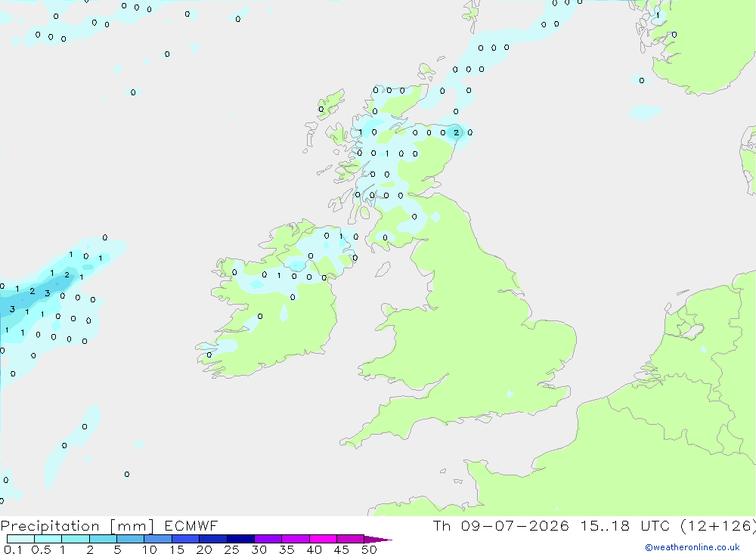Pick the 45–50 mm legend swatch
The height and width of the screenshot is (554, 756).
pyautogui.click(x=351, y=539)
